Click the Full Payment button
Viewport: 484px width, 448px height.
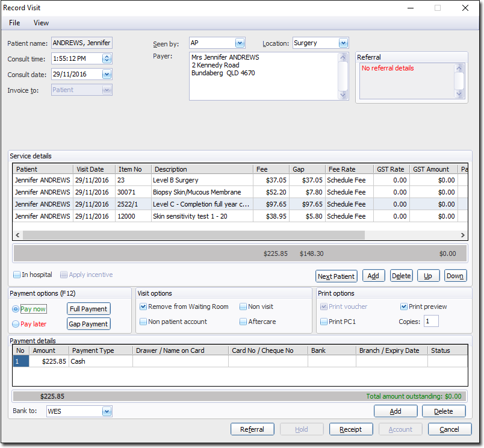88,309
